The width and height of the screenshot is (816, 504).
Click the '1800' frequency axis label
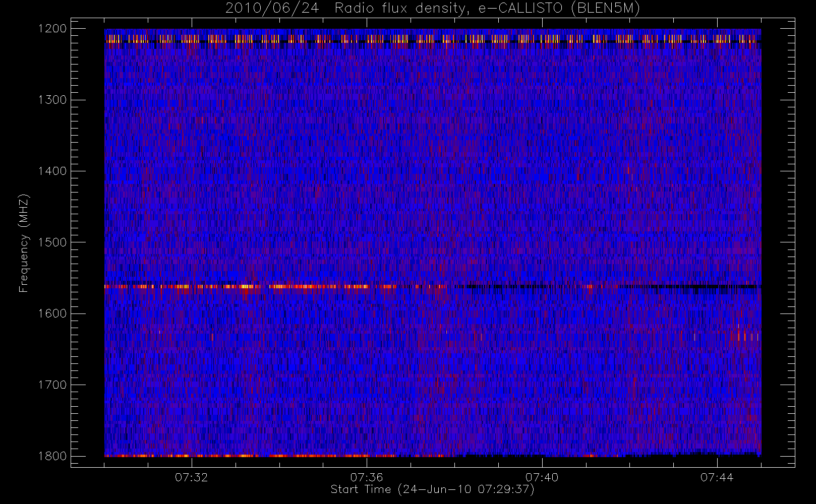click(52, 456)
